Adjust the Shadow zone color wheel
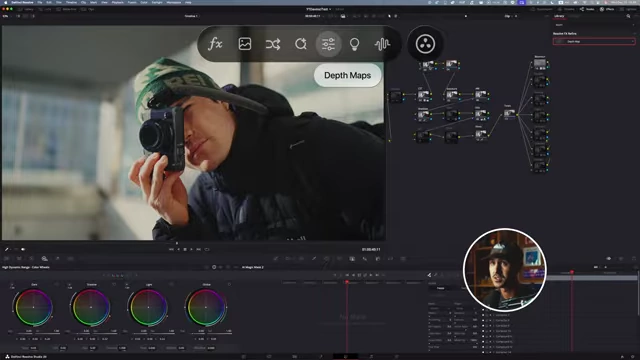The width and height of the screenshot is (640, 360). coord(91,307)
